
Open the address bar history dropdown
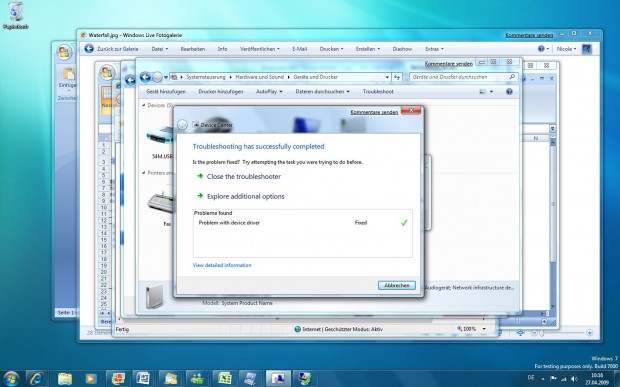coord(387,77)
